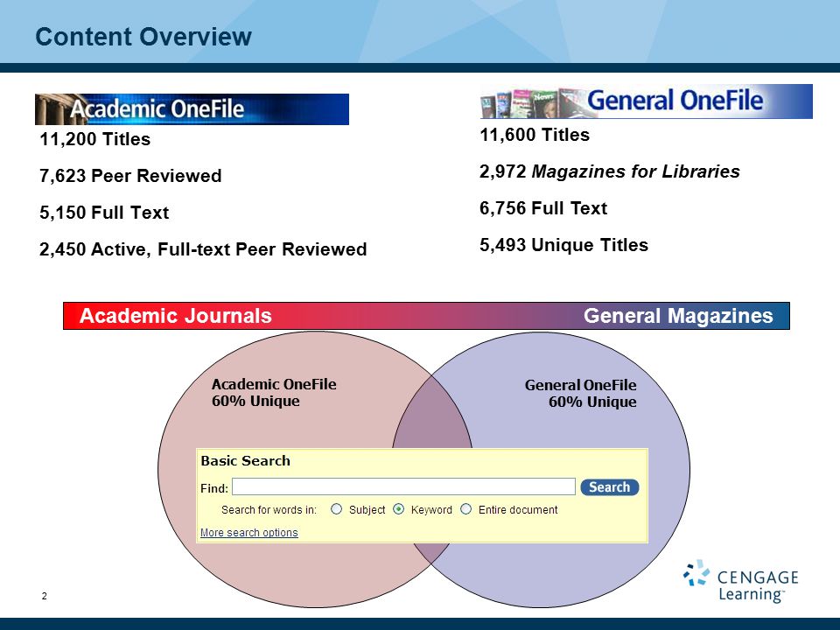Click the Find input field
840x630 pixels.
click(x=403, y=486)
